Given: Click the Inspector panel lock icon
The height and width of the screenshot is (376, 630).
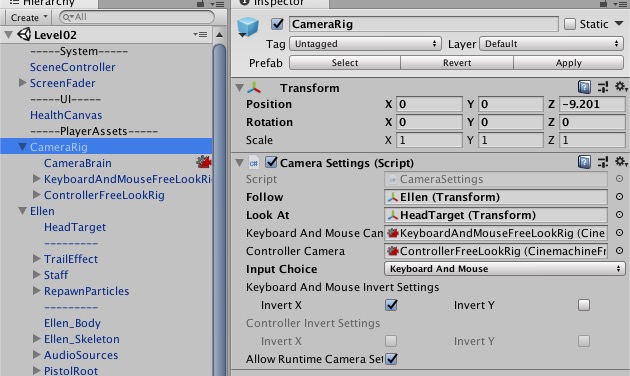Looking at the screenshot, I should point(603,4).
